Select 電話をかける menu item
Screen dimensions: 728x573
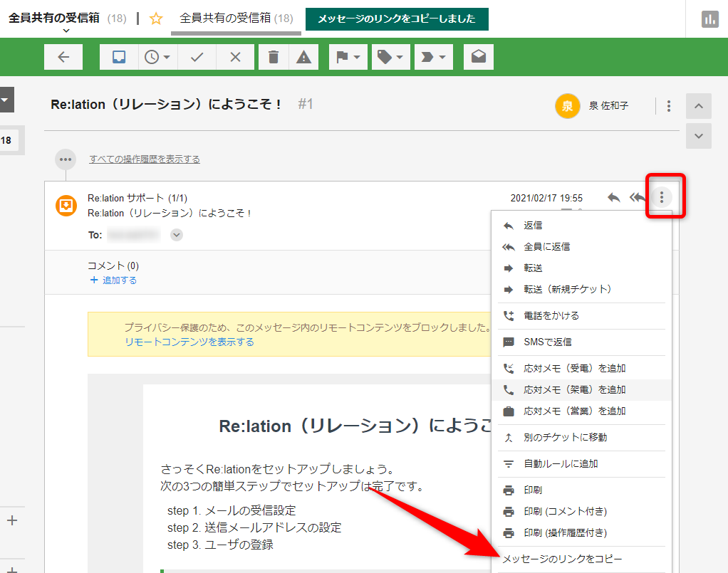[x=581, y=316]
